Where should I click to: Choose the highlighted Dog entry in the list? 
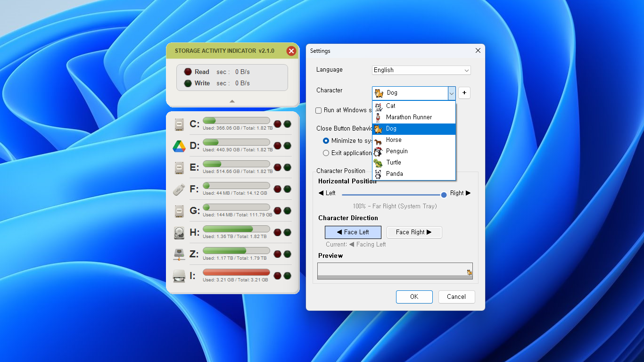point(414,128)
